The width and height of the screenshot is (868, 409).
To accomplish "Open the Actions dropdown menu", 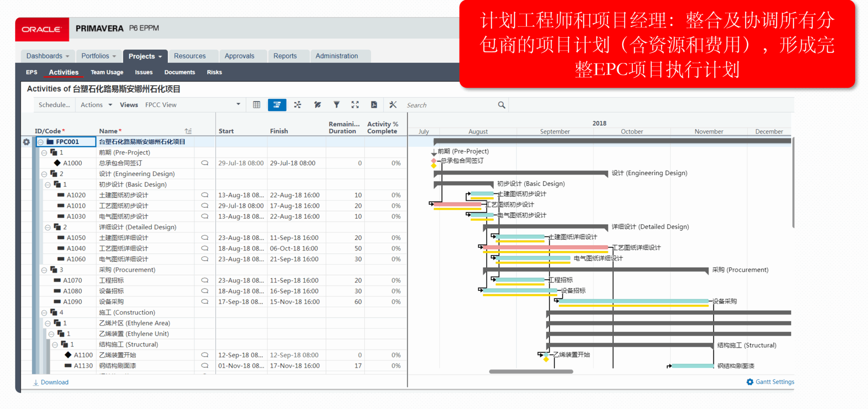I will click(x=96, y=105).
